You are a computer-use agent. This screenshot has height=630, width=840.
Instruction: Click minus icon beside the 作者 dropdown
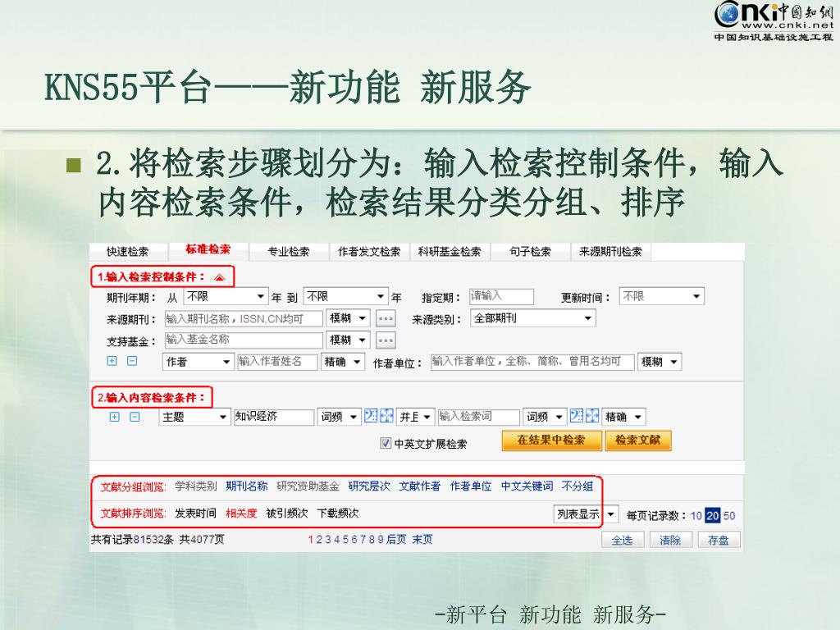coord(132,361)
